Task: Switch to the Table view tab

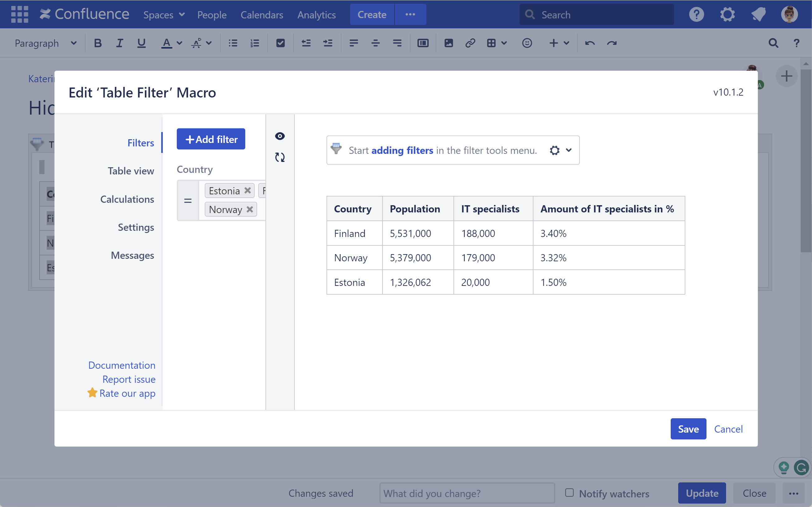Action: [131, 171]
